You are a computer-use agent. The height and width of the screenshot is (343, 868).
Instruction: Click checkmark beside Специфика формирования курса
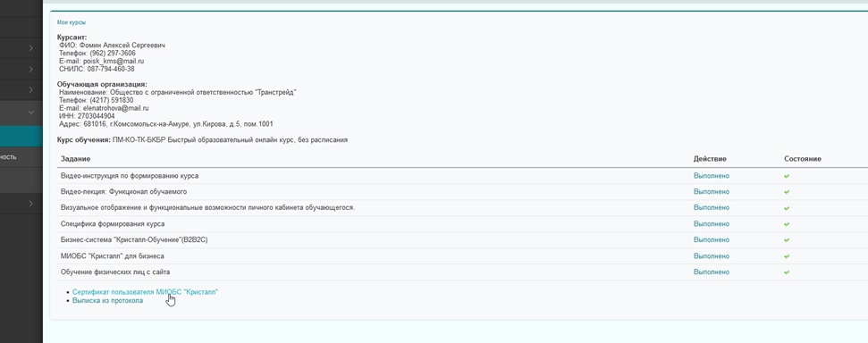pos(787,224)
